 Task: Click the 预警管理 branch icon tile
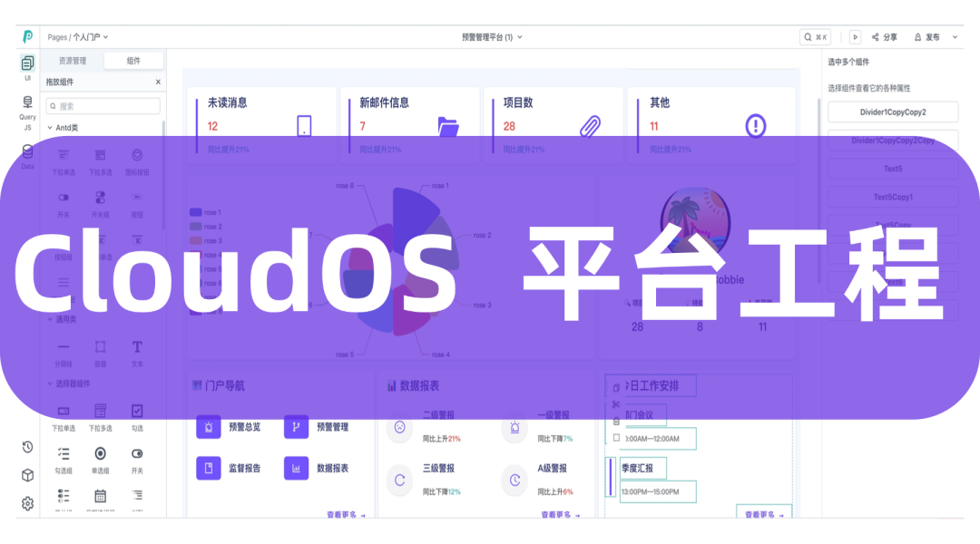coord(296,427)
